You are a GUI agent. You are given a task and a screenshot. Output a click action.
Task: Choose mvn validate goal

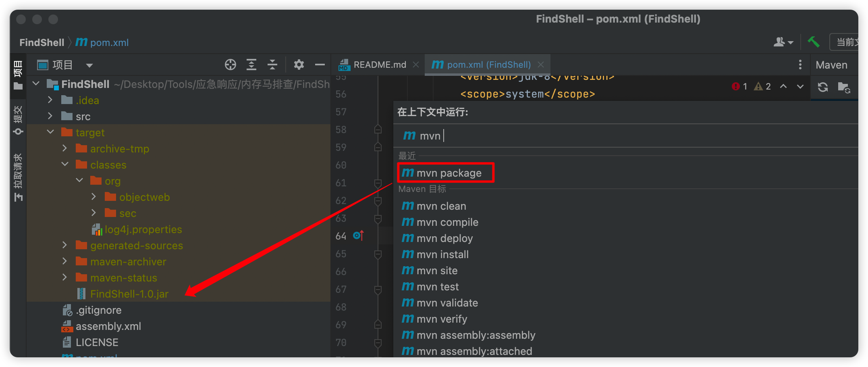point(447,303)
